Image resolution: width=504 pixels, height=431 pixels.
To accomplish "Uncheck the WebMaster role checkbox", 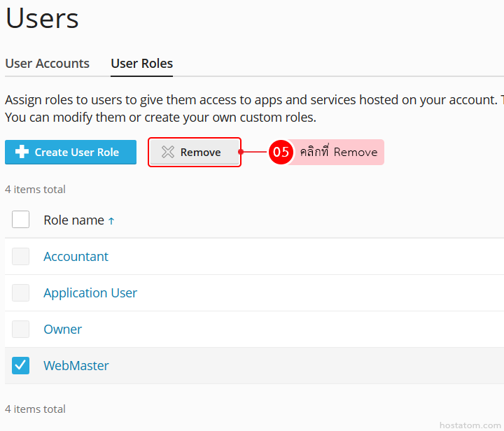I will [21, 365].
